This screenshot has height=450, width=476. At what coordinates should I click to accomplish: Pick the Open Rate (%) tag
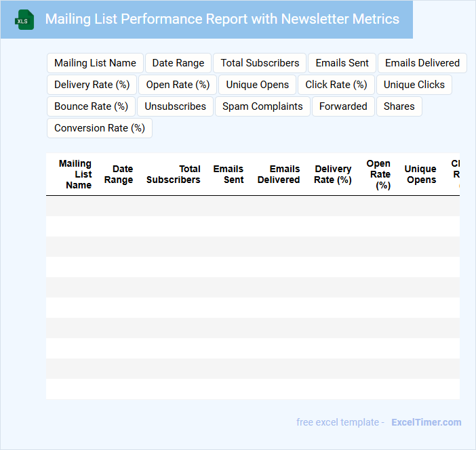click(x=178, y=85)
